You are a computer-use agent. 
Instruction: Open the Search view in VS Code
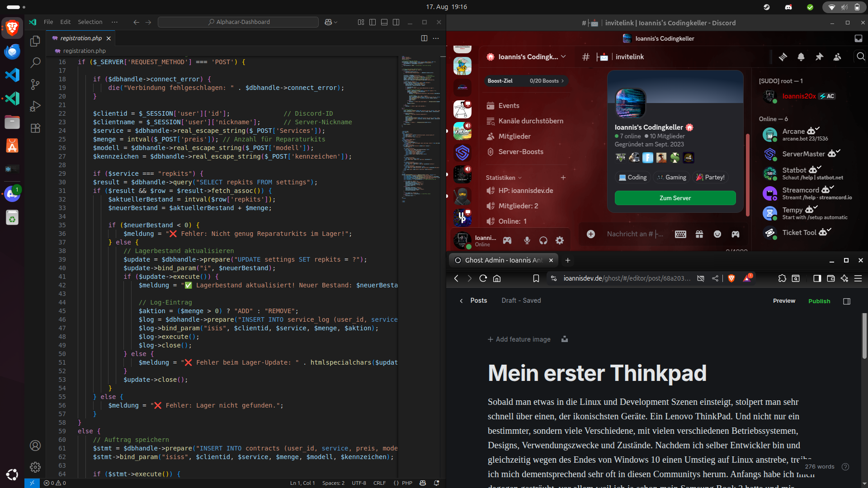35,63
